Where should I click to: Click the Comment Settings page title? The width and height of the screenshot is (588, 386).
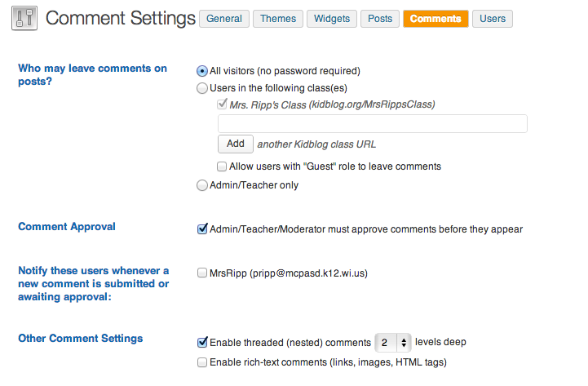[x=121, y=19]
